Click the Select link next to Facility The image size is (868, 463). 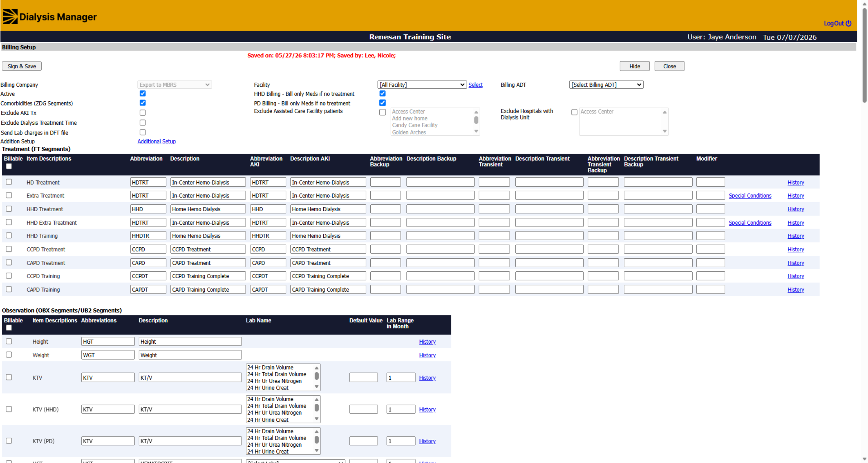[475, 85]
